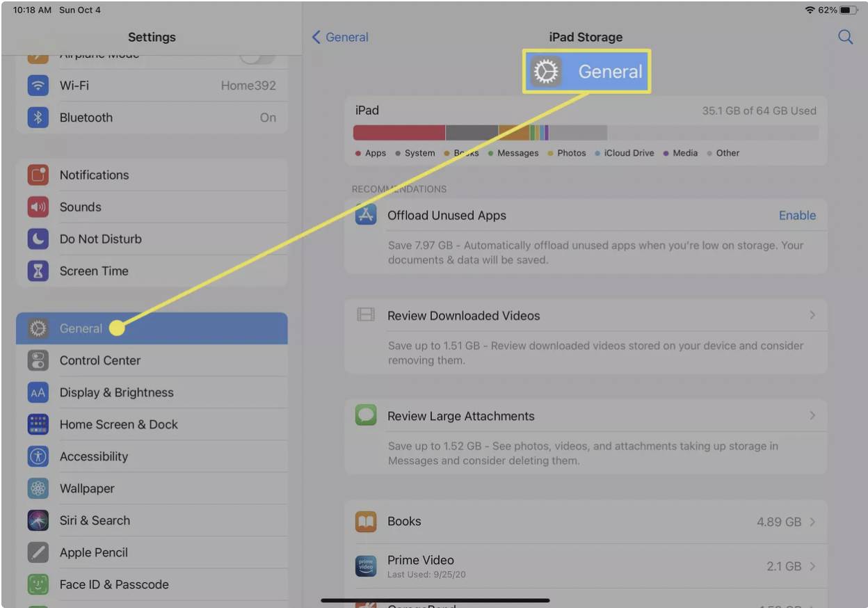Select the Accessibility person icon
Screen dimensions: 868x608
(38, 456)
